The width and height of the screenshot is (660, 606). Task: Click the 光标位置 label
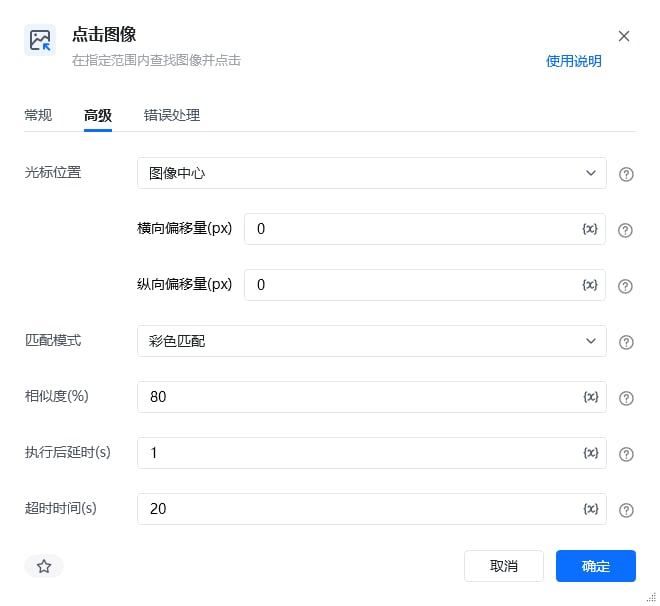click(x=53, y=172)
